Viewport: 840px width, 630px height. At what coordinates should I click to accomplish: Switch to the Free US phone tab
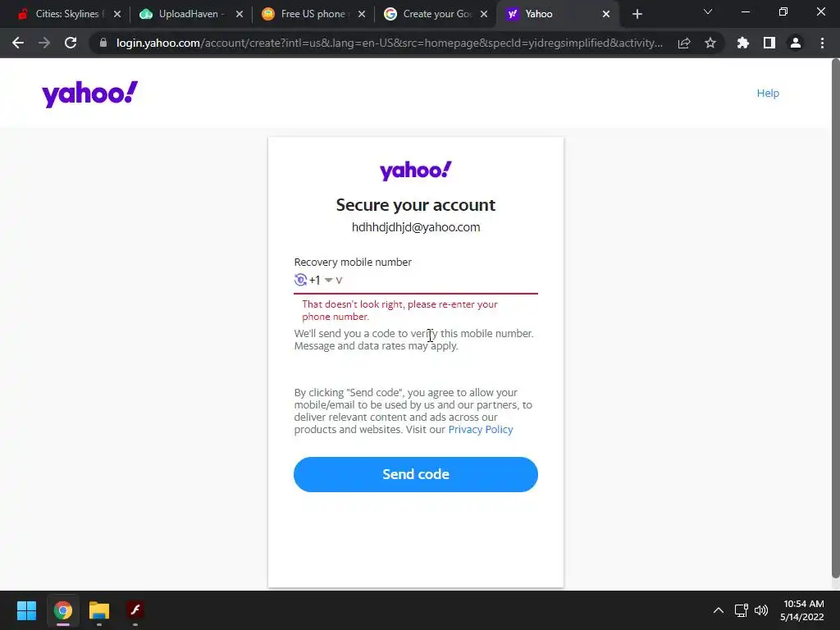coord(313,14)
